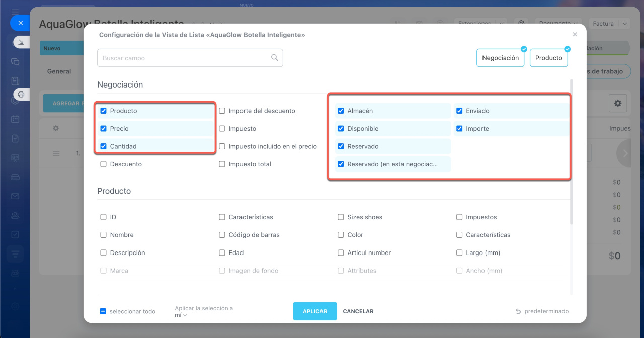Enable the Sizes shoes checkbox

[341, 217]
